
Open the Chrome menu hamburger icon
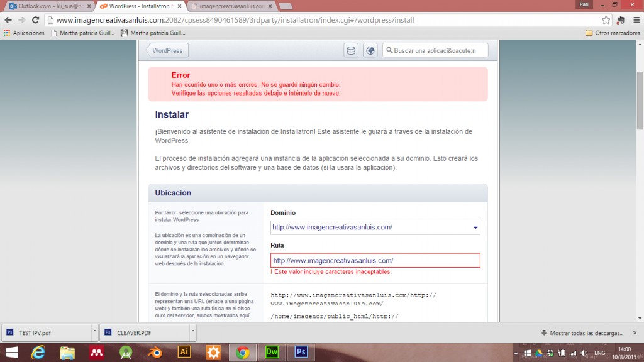pos(635,19)
